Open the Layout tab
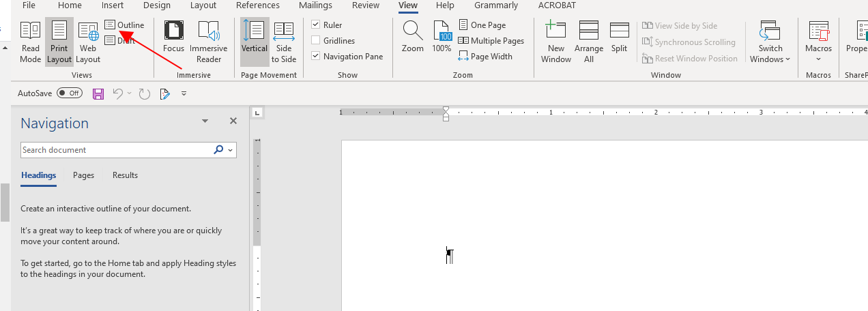 203,5
